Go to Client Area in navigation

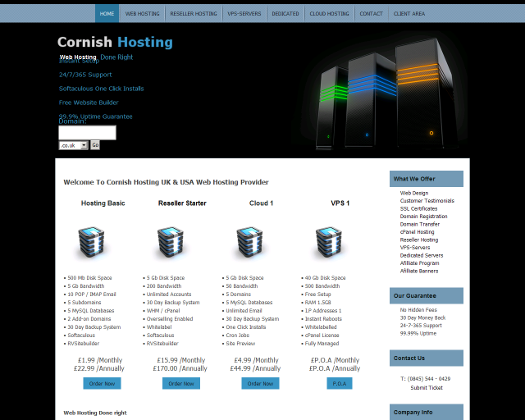coord(409,14)
